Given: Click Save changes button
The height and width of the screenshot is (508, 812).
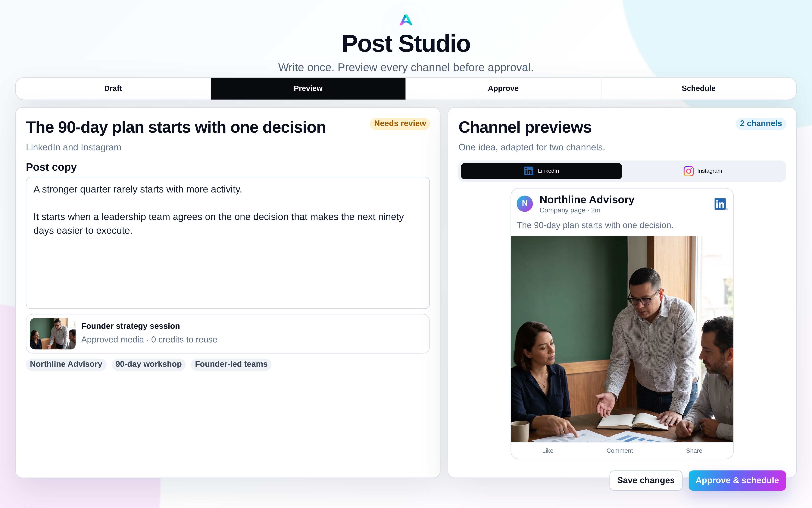Looking at the screenshot, I should 646,481.
